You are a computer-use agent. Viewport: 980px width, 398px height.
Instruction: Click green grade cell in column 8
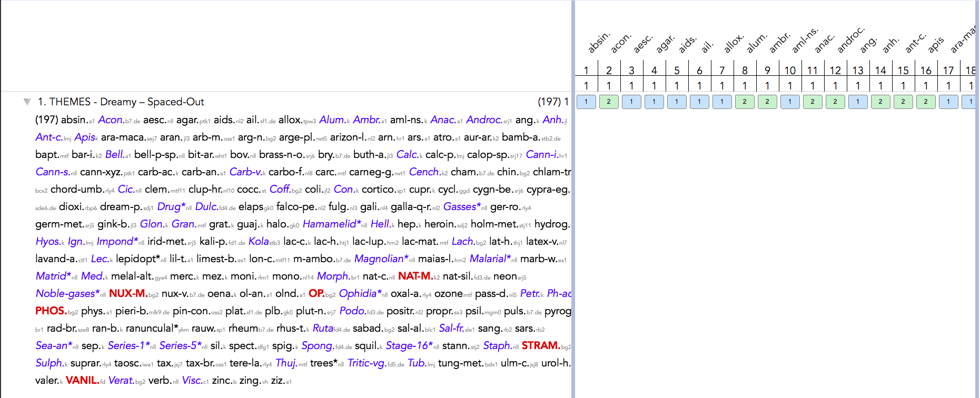click(x=745, y=102)
